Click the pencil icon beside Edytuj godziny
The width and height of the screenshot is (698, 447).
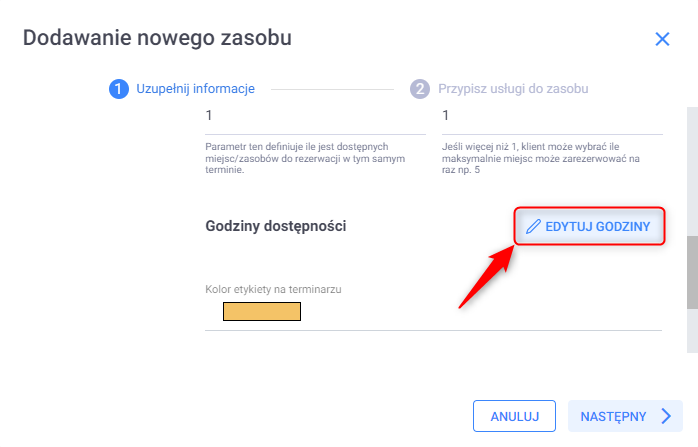click(533, 227)
